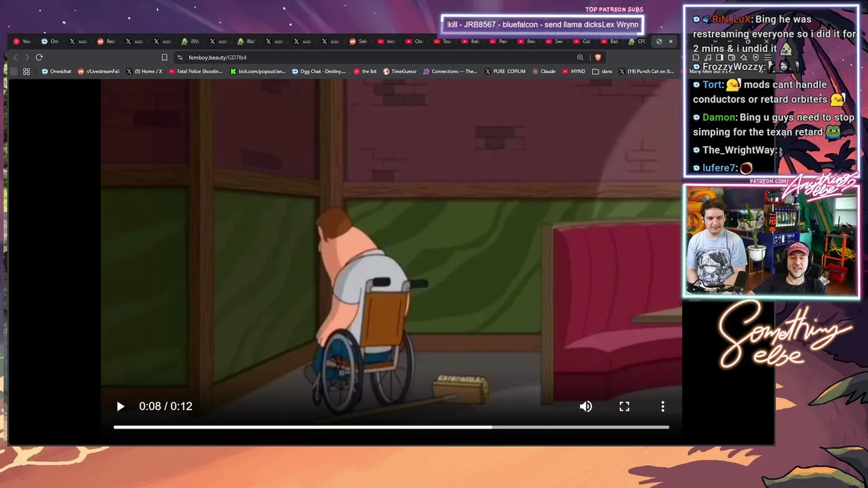Switch to the 'Swi' YouTube tab
Screen dimensions: 868x488
point(554,41)
